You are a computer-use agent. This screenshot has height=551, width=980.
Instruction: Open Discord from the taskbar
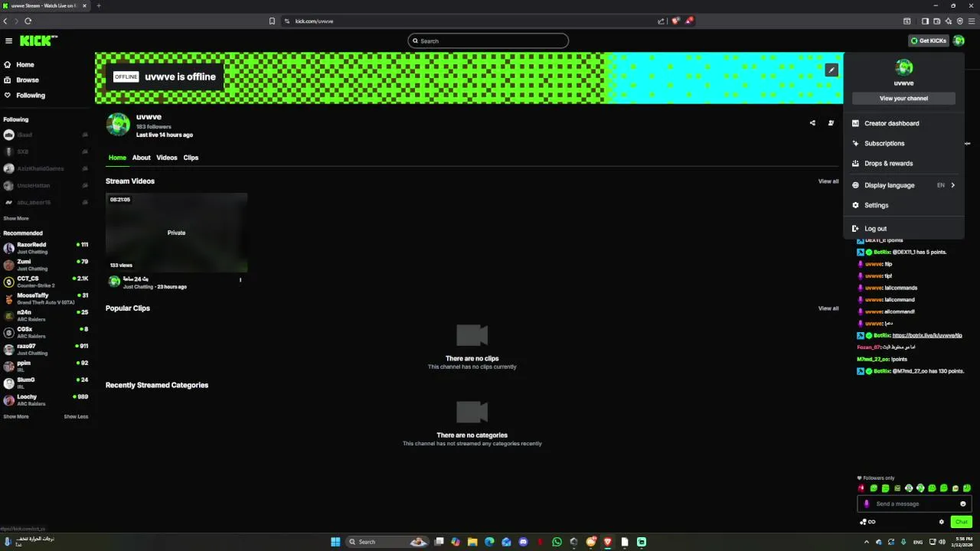pyautogui.click(x=523, y=542)
